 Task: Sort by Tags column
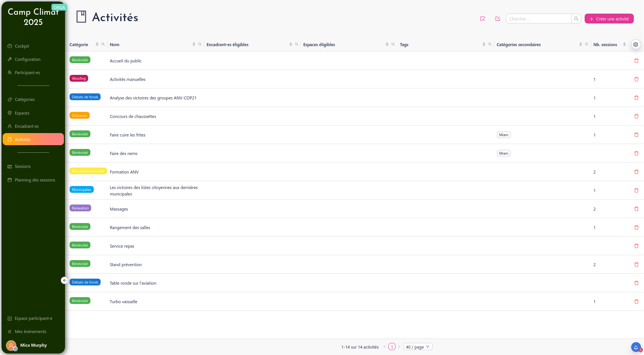[x=484, y=45]
